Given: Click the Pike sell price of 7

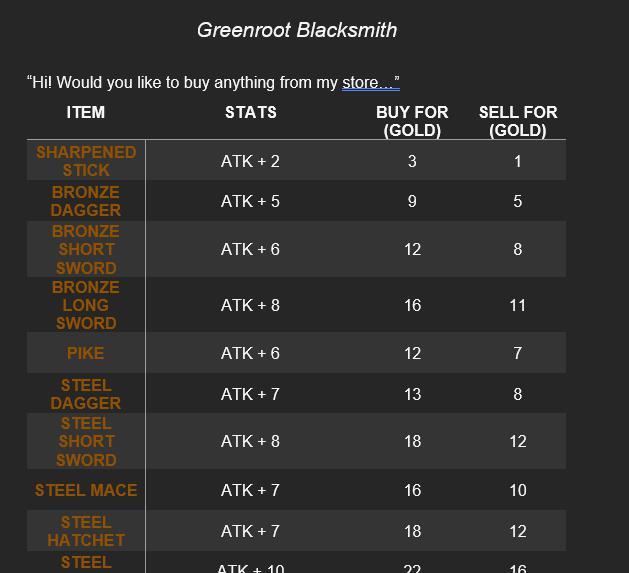Looking at the screenshot, I should click(518, 353).
